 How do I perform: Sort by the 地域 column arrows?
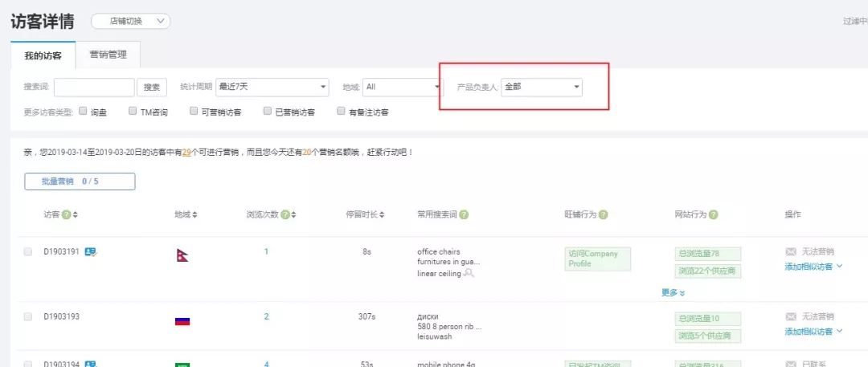click(194, 214)
